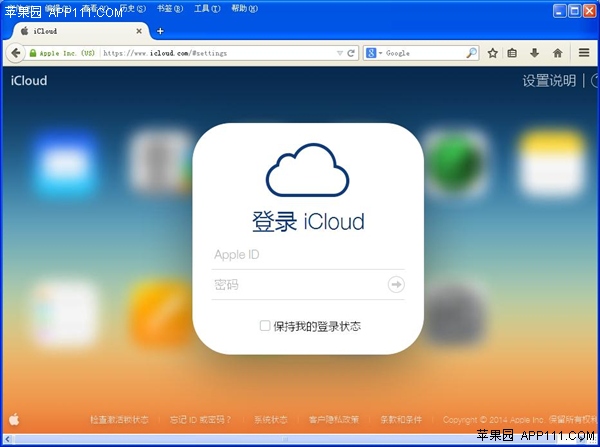Open the 历史 (History) menu
The image size is (600, 447).
point(133,8)
